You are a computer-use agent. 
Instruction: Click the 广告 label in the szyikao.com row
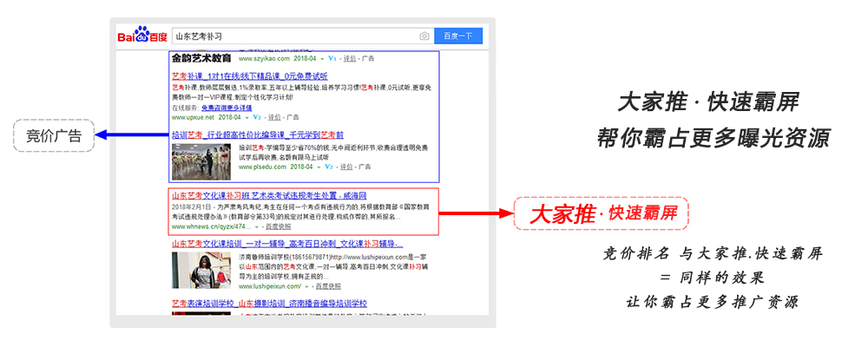(x=367, y=59)
